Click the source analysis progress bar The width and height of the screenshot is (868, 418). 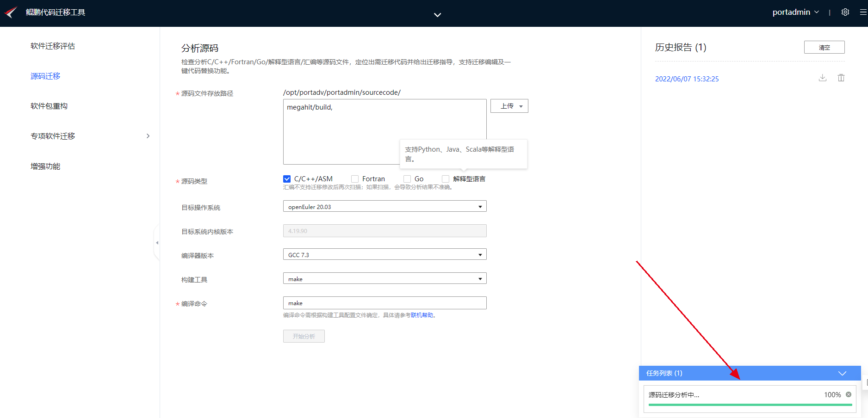click(750, 405)
